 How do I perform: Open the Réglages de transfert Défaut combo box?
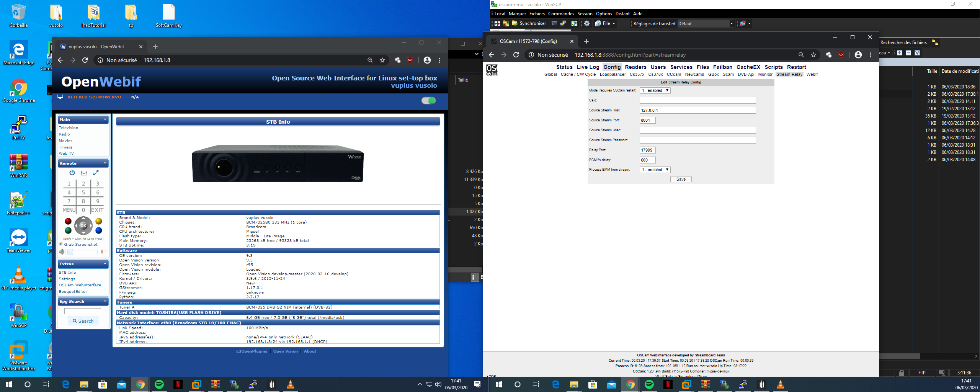(x=706, y=23)
